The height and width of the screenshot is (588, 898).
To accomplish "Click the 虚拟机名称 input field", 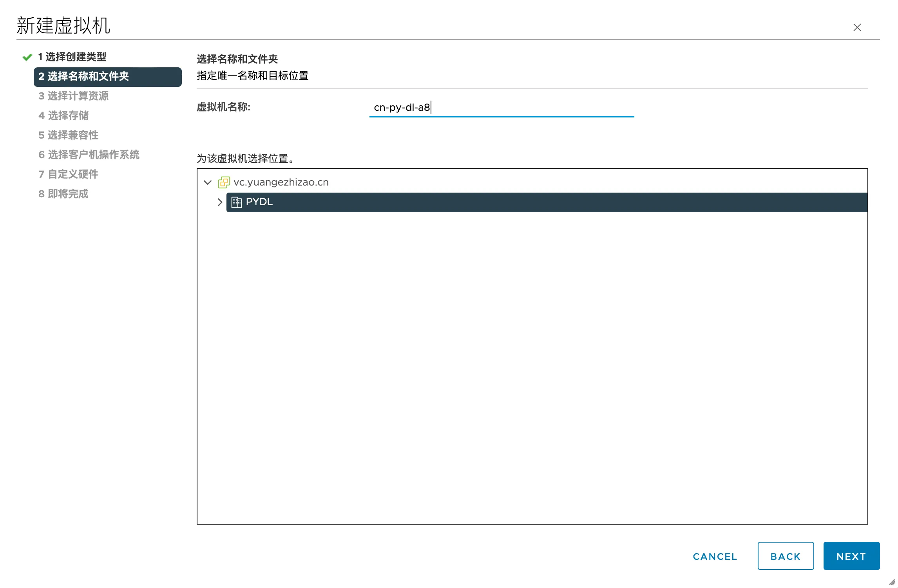I will pos(502,107).
